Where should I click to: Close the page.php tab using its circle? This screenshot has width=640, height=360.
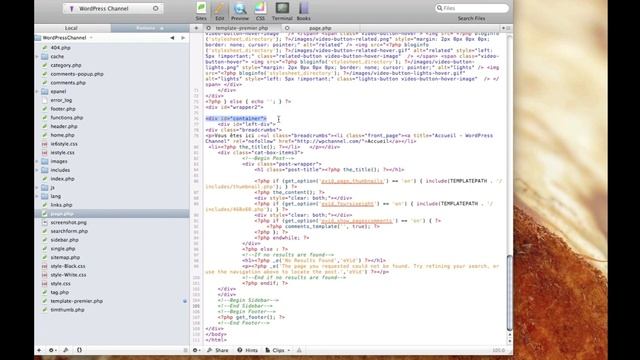point(287,28)
